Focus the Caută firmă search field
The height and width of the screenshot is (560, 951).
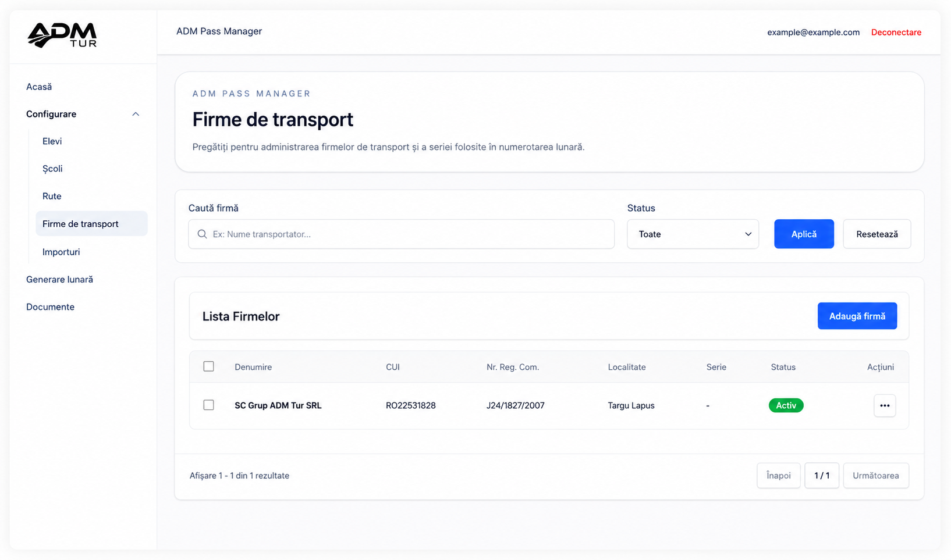coord(401,234)
